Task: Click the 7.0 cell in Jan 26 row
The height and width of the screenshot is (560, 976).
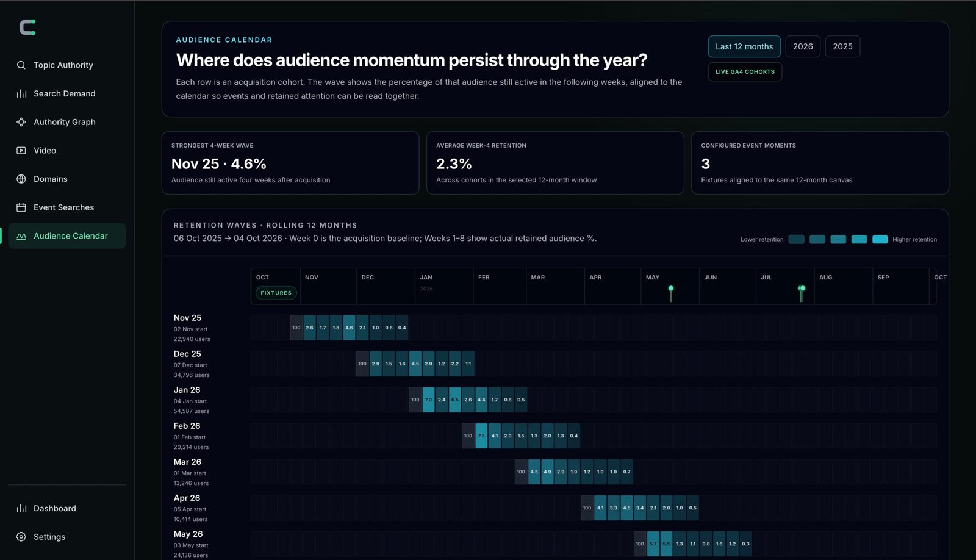Action: [x=428, y=400]
